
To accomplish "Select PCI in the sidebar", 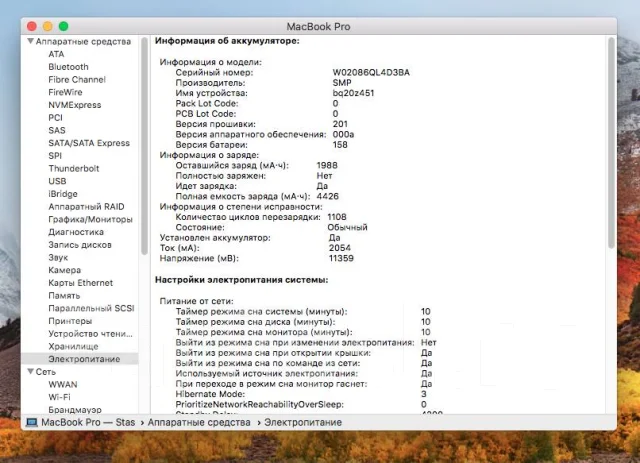I will [56, 118].
